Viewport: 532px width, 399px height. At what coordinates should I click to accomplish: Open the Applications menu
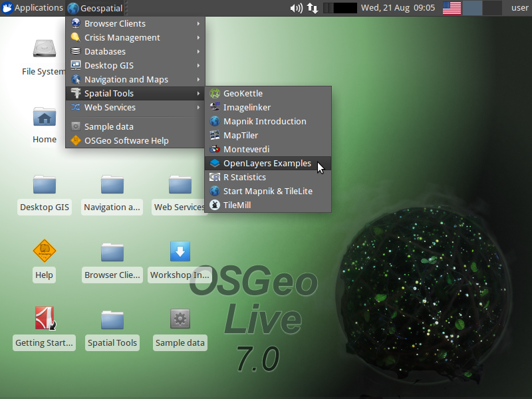pyautogui.click(x=32, y=8)
